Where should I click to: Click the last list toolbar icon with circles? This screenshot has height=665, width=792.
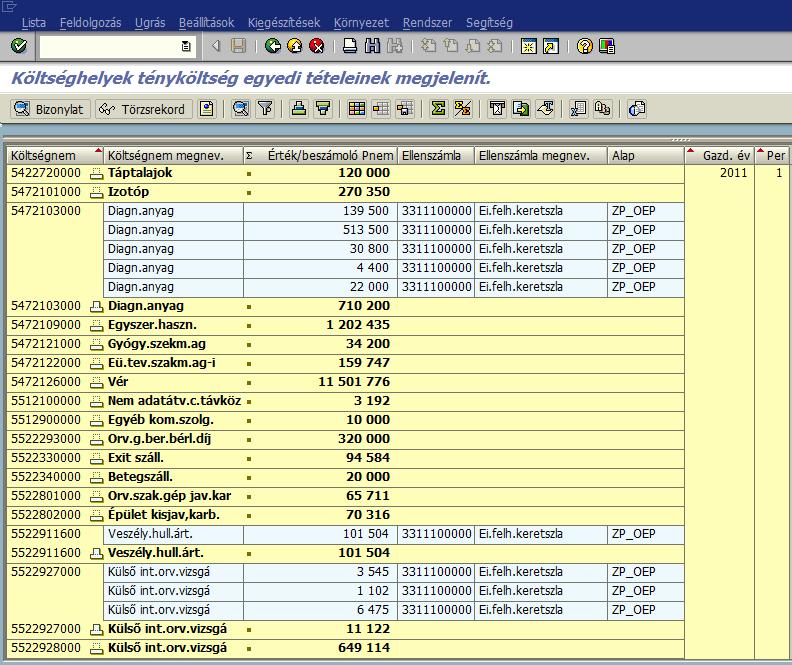point(637,109)
